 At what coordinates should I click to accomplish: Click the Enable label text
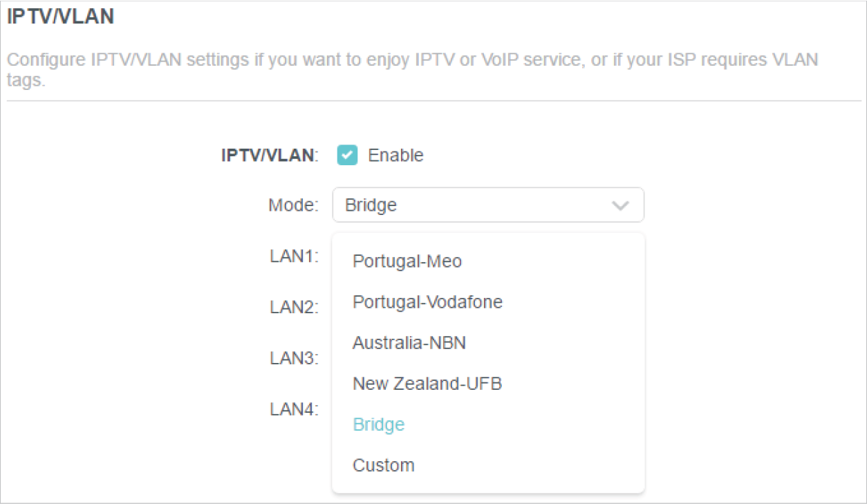tap(395, 156)
